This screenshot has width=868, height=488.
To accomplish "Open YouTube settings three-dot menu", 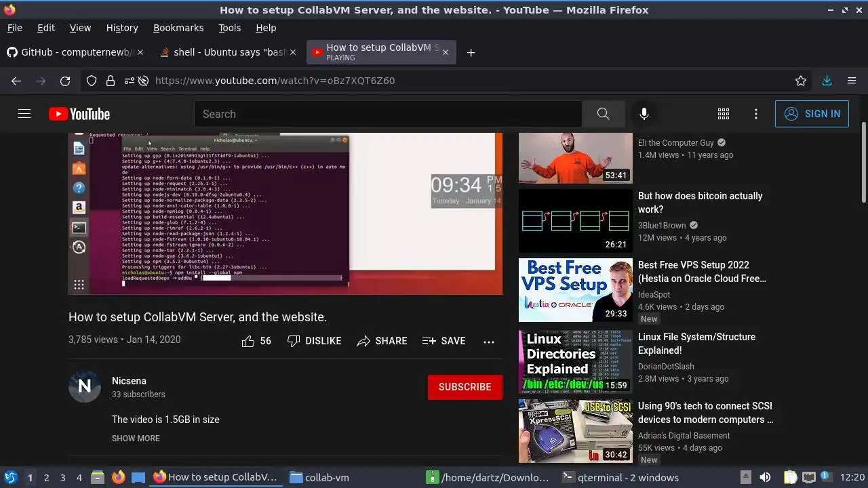I will pos(756,114).
